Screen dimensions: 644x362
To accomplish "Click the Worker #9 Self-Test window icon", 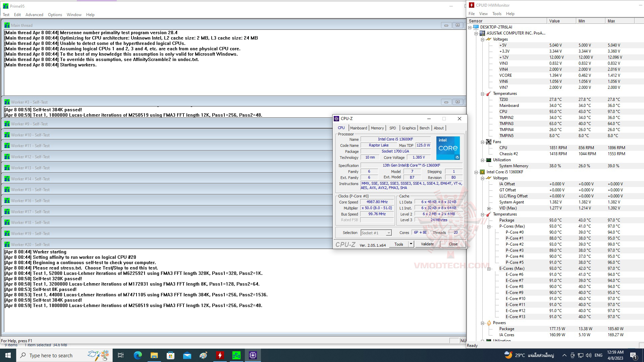I will [7, 124].
